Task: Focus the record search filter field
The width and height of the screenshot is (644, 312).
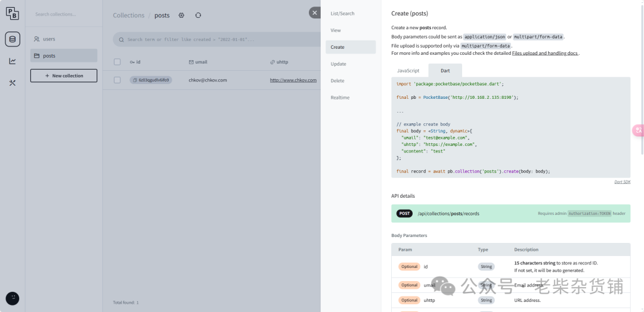Action: point(221,39)
